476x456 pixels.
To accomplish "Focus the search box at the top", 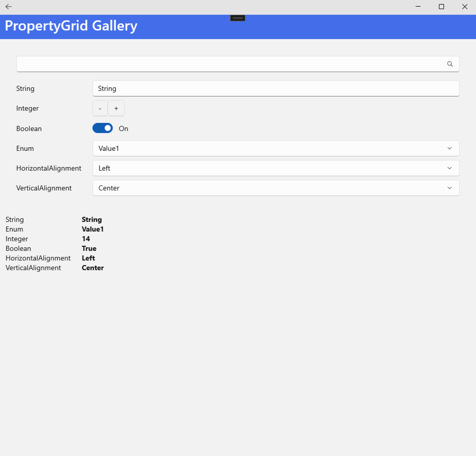I will point(238,64).
